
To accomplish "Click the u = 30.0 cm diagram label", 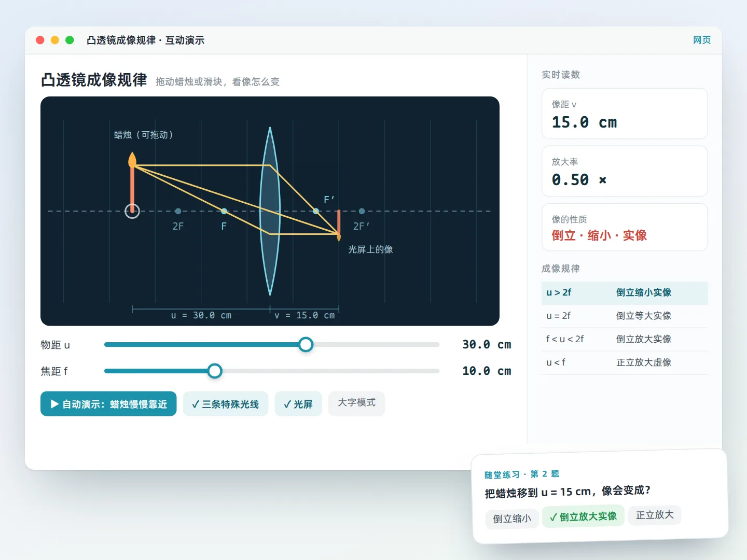I will 201,315.
